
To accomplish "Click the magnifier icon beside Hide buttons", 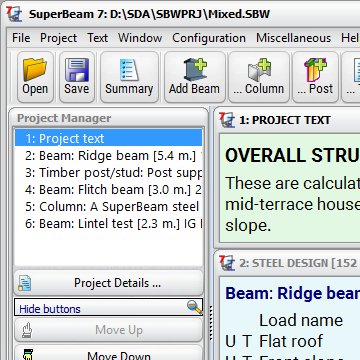I will pos(194,307).
